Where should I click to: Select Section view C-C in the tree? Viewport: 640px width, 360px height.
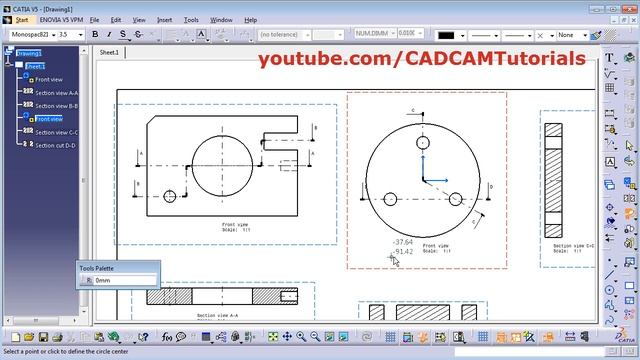coord(56,133)
